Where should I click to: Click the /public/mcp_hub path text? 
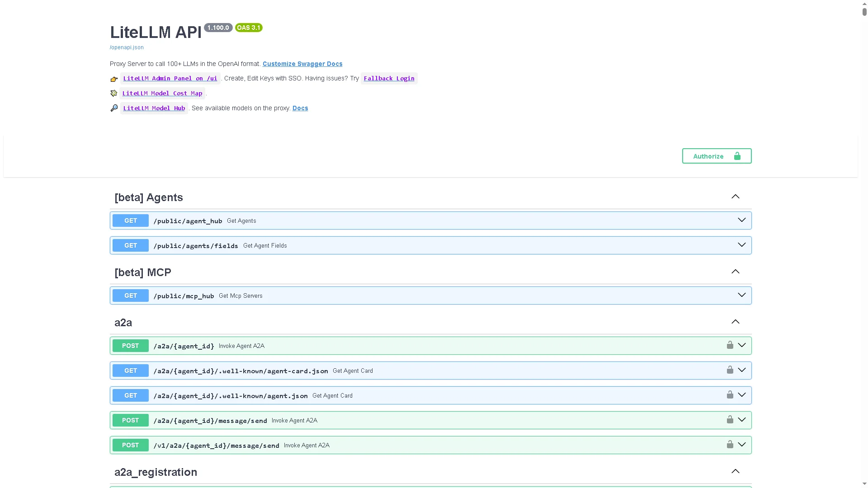pyautogui.click(x=184, y=296)
